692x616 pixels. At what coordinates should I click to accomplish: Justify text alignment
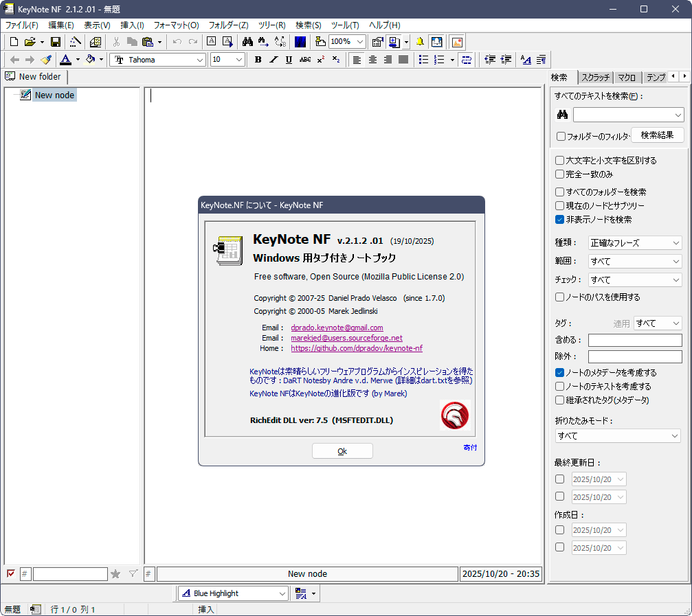pyautogui.click(x=403, y=60)
